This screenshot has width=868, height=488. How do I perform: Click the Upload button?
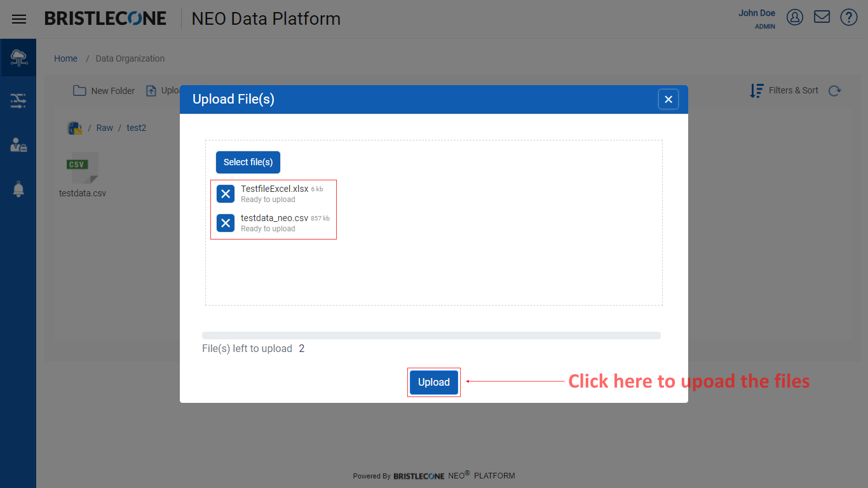tap(434, 382)
